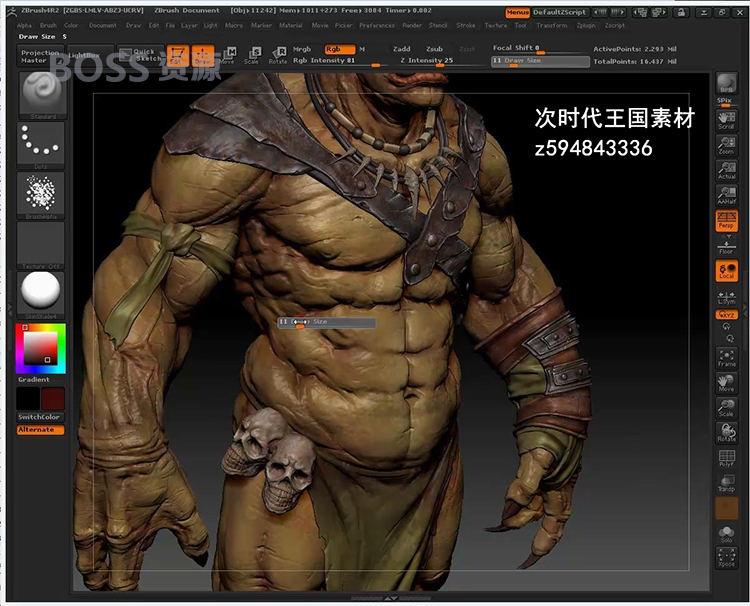Open LightBox browser

point(90,56)
